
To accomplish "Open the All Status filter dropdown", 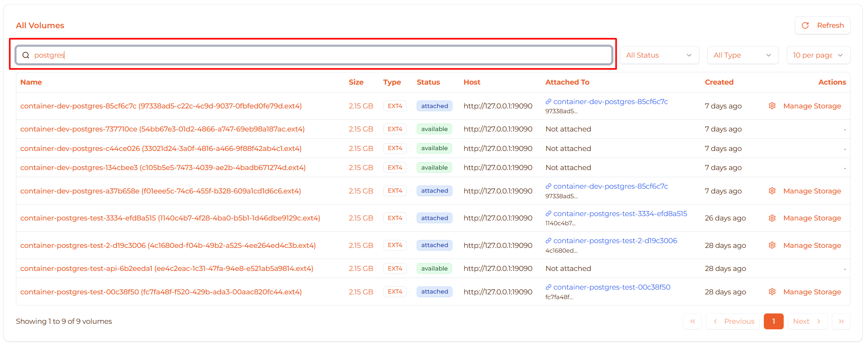I will tap(659, 55).
